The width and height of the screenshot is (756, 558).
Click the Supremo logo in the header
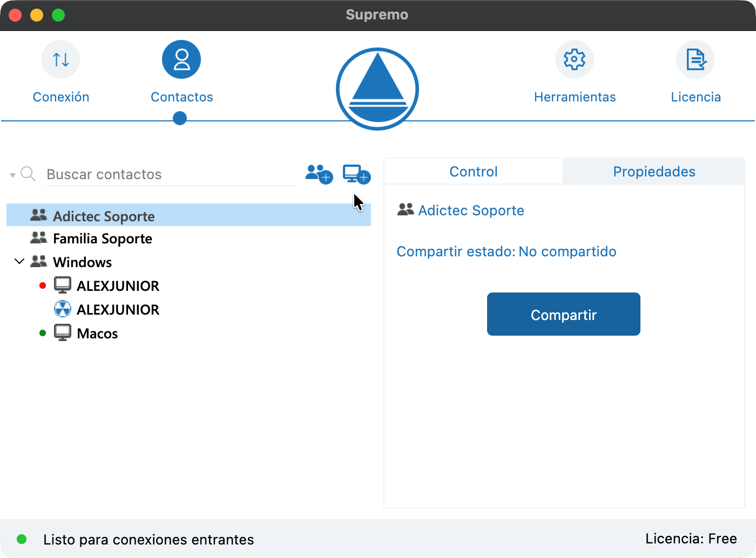[377, 89]
